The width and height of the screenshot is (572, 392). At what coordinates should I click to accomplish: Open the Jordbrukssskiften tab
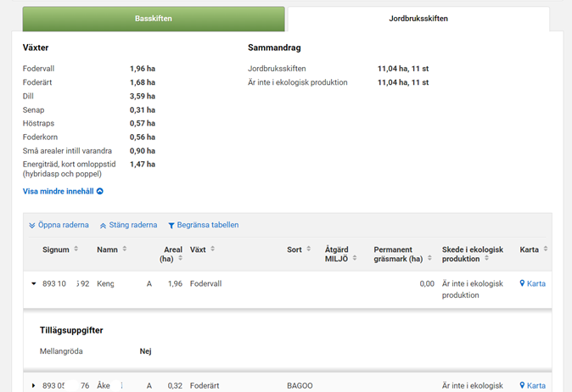(x=418, y=19)
